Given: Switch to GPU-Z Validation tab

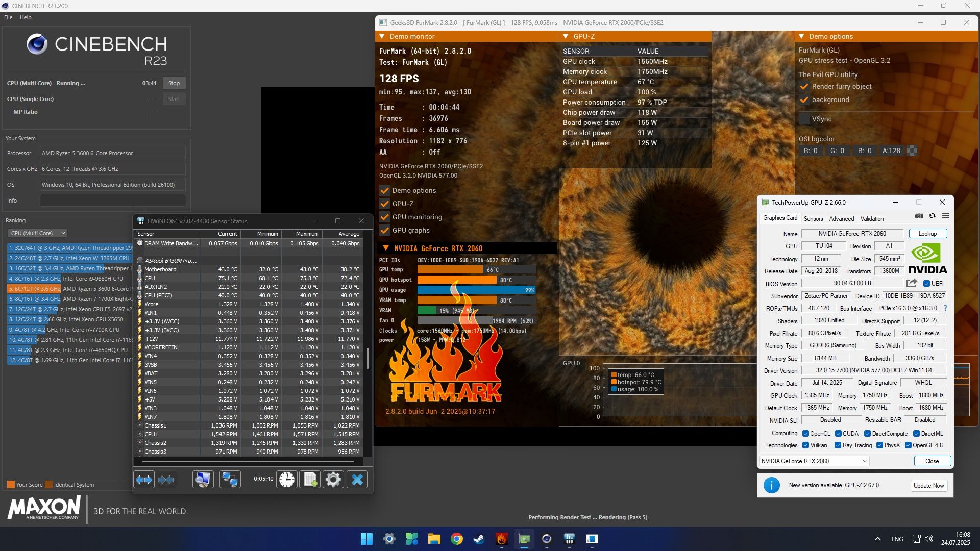Looking at the screenshot, I should point(872,219).
